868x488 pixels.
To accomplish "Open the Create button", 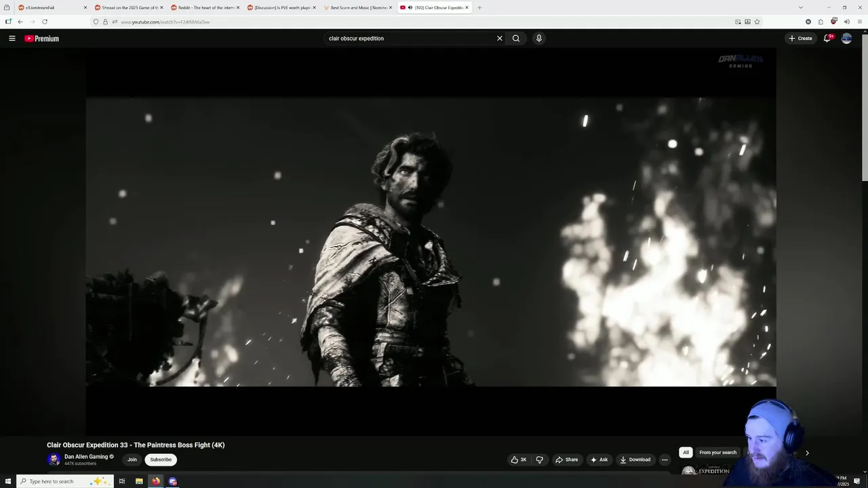I will click(x=800, y=39).
